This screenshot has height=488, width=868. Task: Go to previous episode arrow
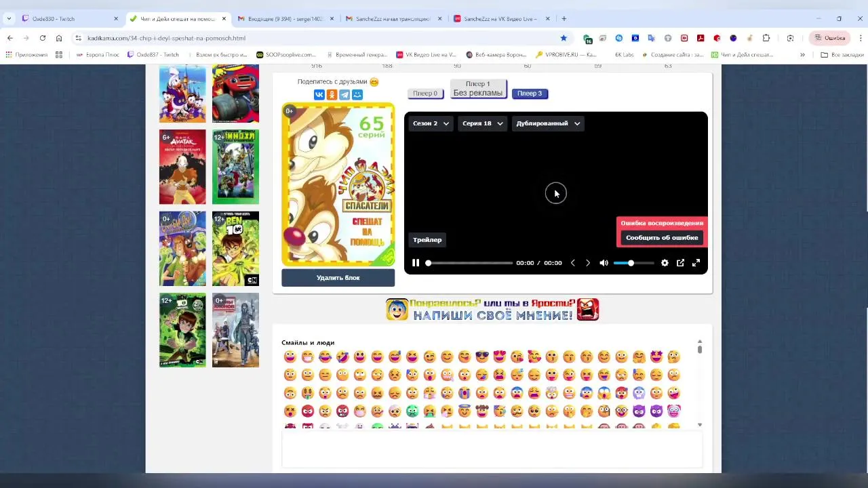(x=572, y=263)
